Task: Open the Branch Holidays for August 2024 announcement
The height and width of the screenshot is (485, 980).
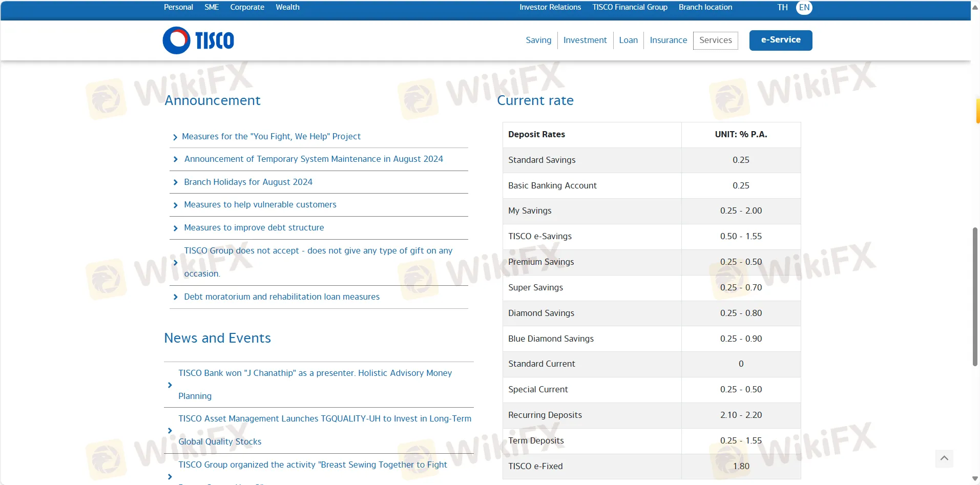Action: tap(248, 182)
